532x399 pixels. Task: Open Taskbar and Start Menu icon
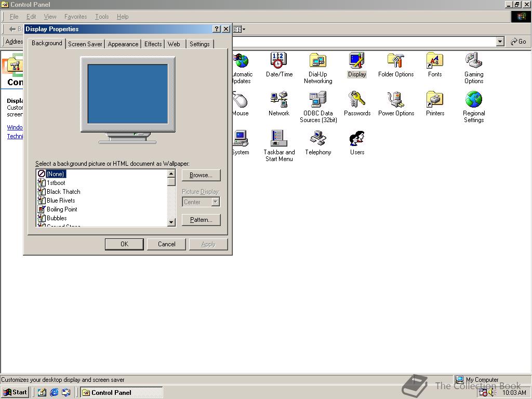[279, 146]
